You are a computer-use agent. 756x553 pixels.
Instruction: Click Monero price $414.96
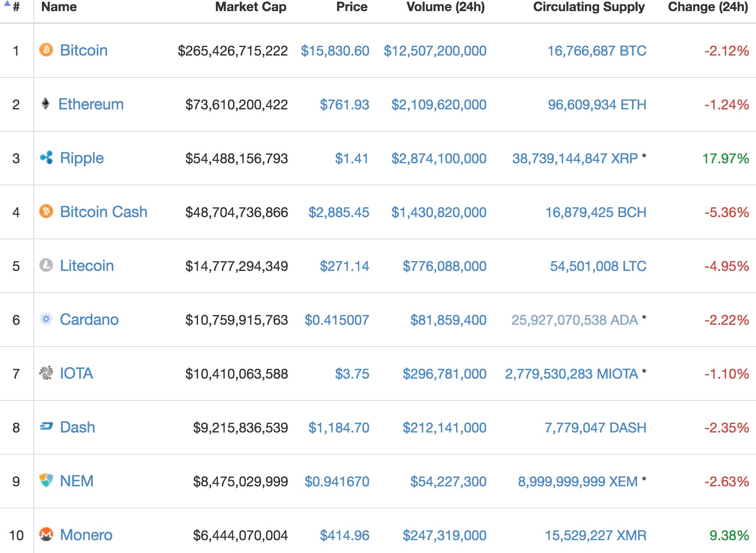(345, 535)
